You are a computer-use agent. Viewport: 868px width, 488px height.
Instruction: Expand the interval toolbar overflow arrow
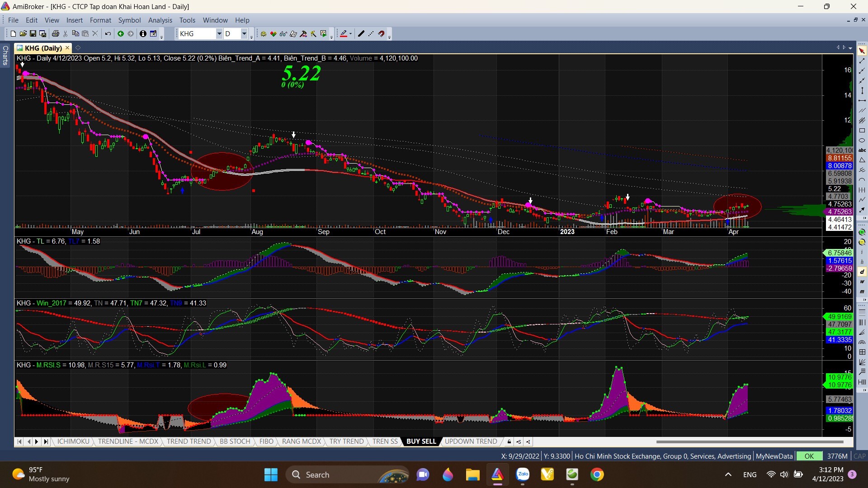point(863,300)
